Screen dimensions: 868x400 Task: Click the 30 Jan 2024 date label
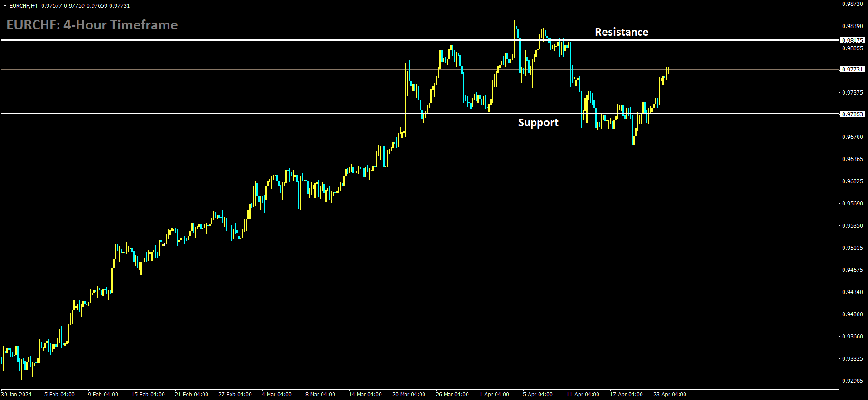[x=16, y=394]
